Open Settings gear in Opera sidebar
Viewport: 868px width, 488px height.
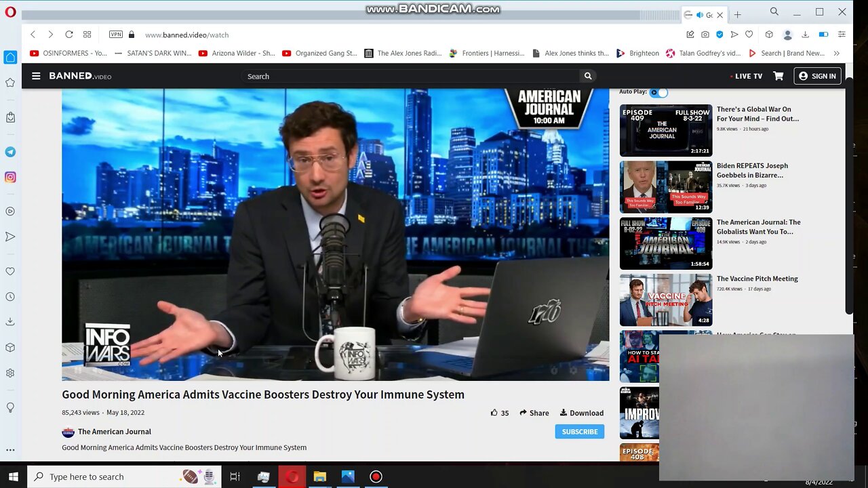(10, 373)
